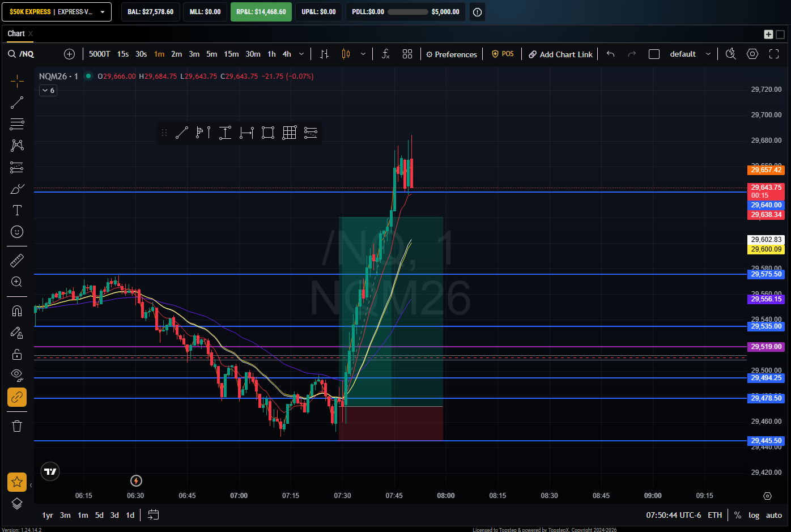Open chart settings hexagon icon
Image resolution: width=791 pixels, height=532 pixels.
point(752,54)
